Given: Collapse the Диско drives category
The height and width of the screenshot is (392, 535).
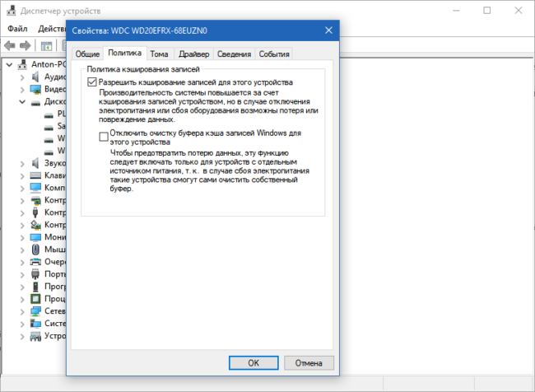Looking at the screenshot, I should coord(22,102).
